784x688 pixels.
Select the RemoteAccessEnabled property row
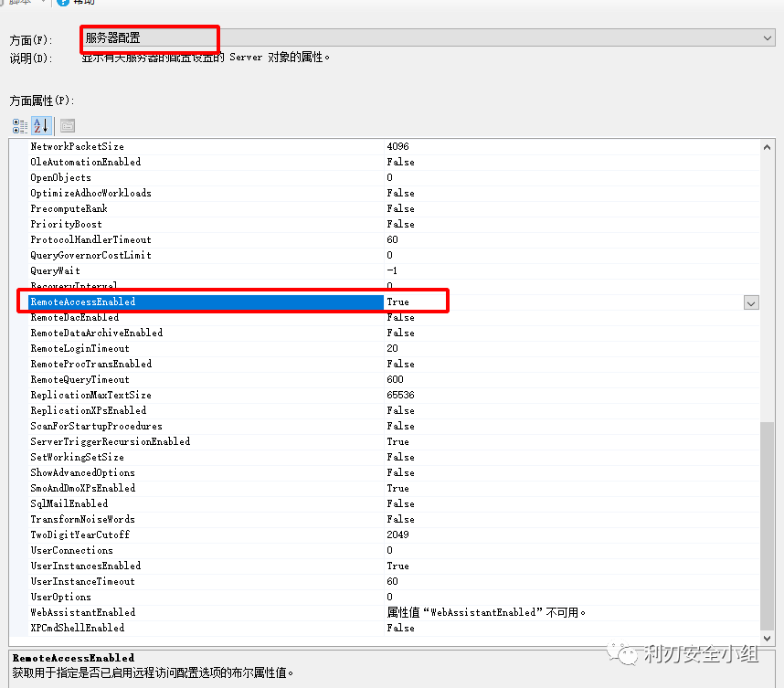tap(83, 302)
